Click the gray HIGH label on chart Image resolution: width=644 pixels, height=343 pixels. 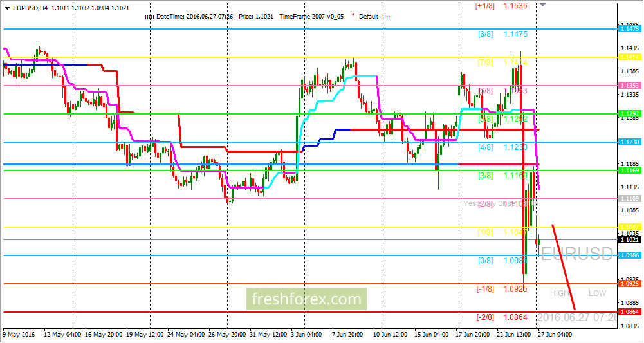tap(559, 293)
